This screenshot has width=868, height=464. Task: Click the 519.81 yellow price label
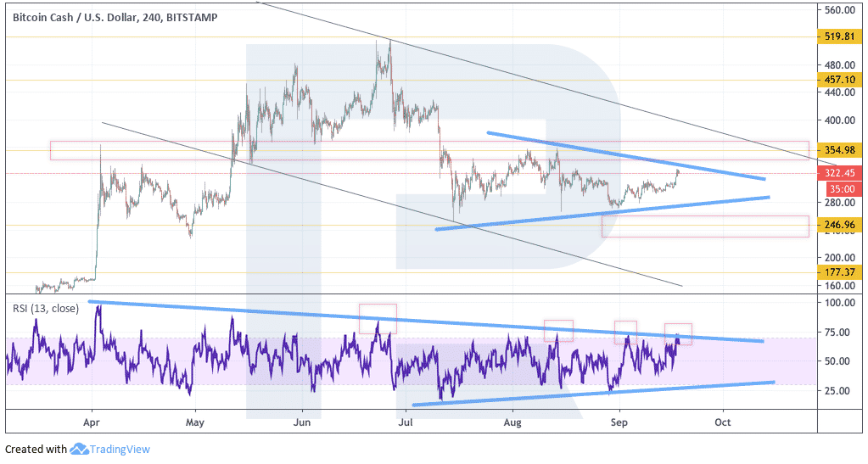click(839, 36)
